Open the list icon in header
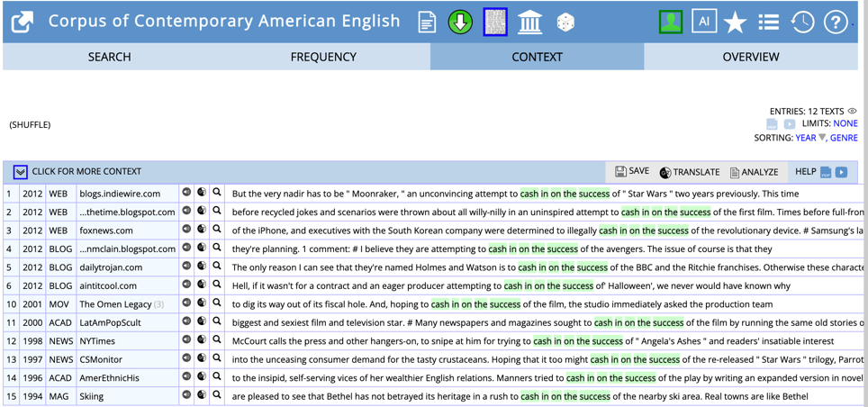Viewport: 868px width, 407px height. [768, 23]
